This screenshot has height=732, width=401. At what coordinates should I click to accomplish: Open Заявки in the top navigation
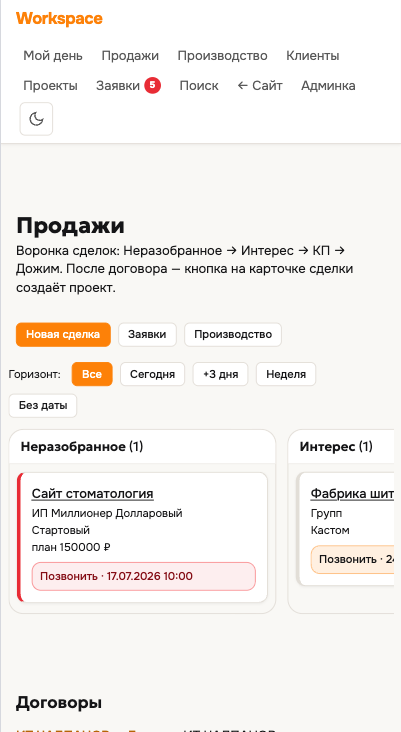click(118, 86)
